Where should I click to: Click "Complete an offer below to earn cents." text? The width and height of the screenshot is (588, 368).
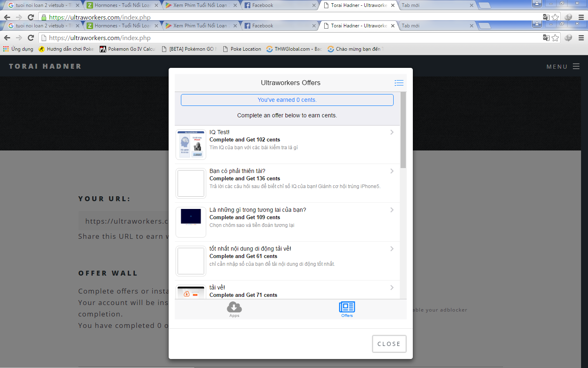point(287,116)
